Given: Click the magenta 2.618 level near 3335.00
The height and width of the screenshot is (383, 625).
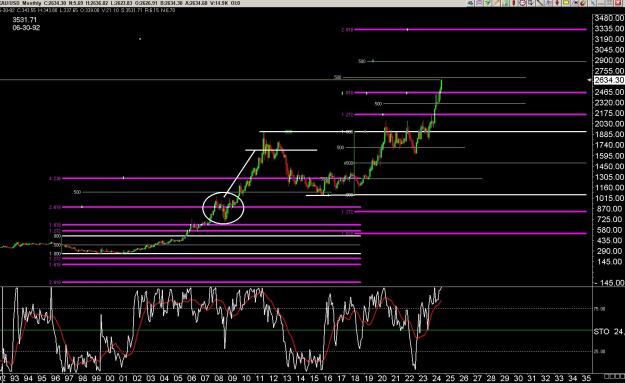Looking at the screenshot, I should [470, 29].
